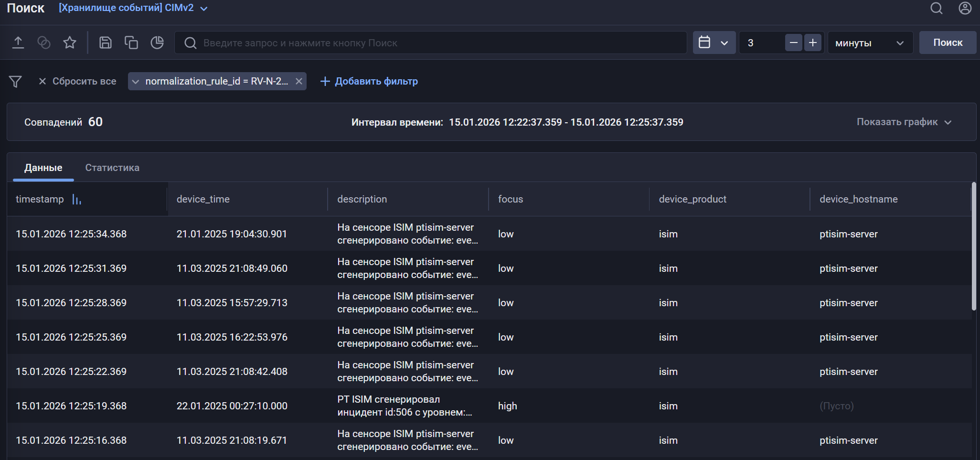Toggle sorting on the timestamp column

(x=76, y=199)
